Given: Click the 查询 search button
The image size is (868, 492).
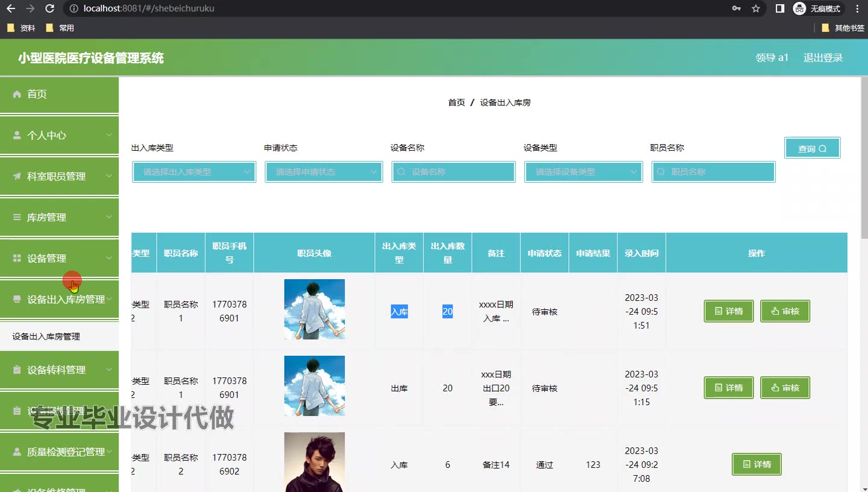Looking at the screenshot, I should [812, 148].
